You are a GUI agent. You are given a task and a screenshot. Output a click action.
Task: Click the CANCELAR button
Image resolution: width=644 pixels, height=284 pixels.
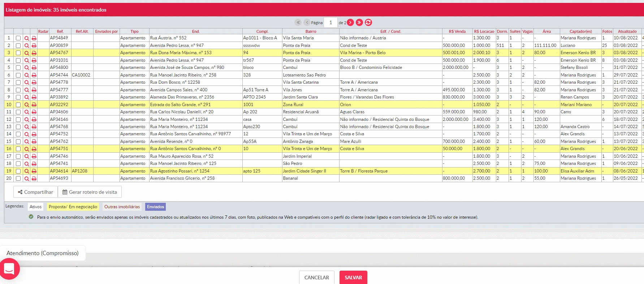point(316,278)
